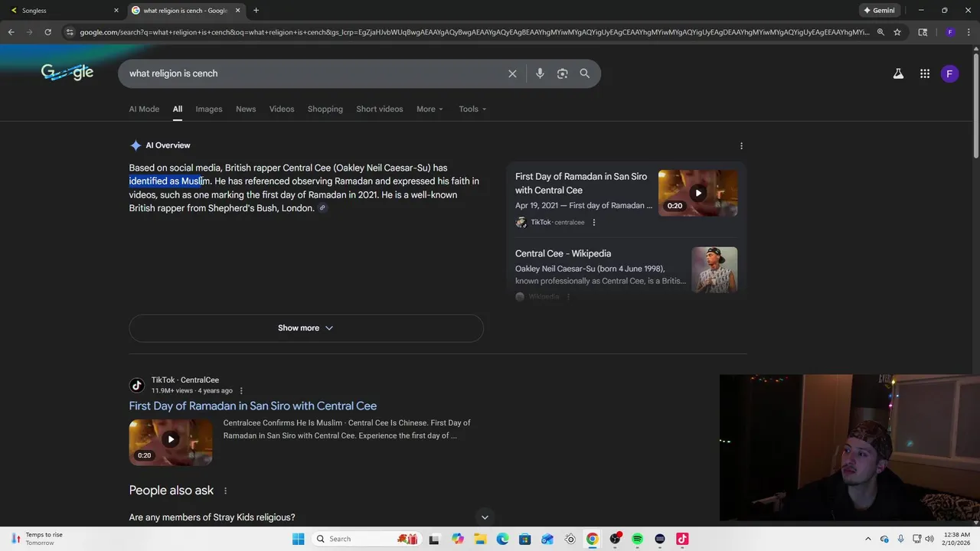Image resolution: width=980 pixels, height=551 pixels.
Task: Bookmark this page with the star
Action: [x=897, y=32]
